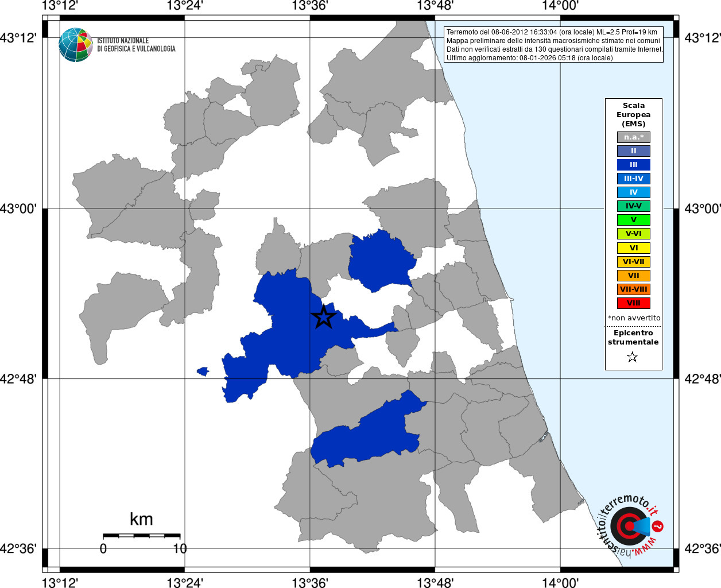Click the III legend swatch

click(634, 165)
